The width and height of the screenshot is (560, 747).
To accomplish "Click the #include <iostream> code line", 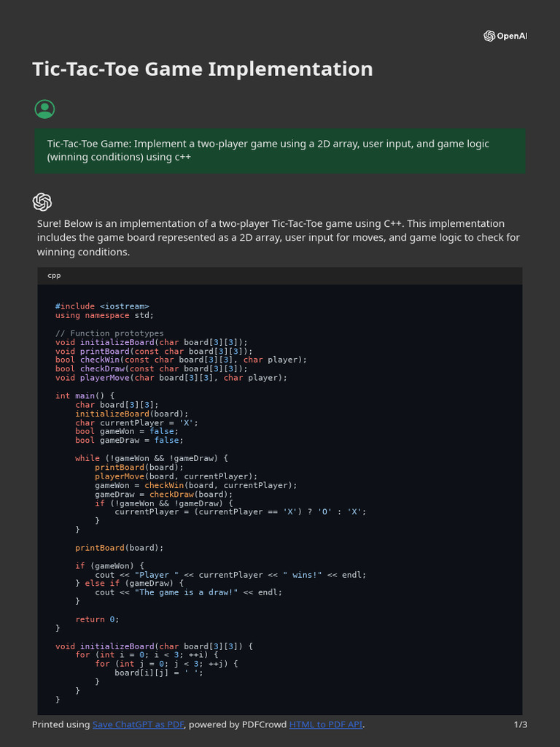I will [102, 306].
